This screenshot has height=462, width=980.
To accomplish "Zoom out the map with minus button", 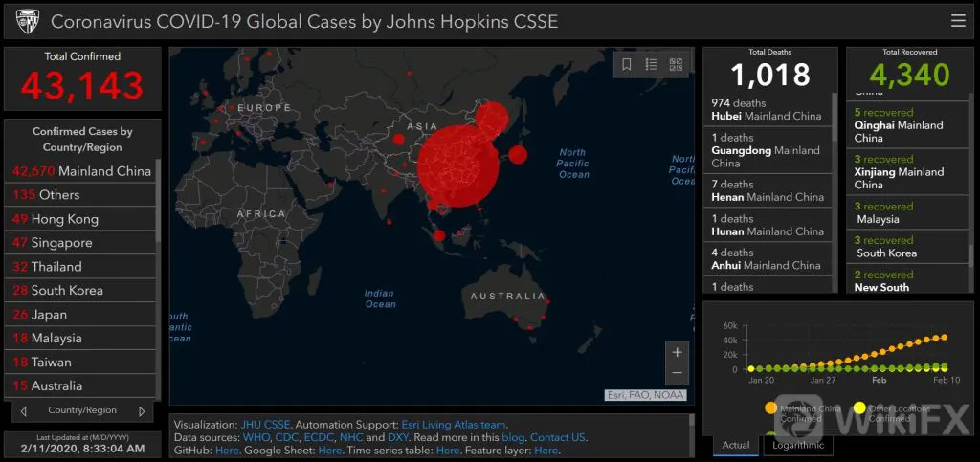I will [x=677, y=373].
